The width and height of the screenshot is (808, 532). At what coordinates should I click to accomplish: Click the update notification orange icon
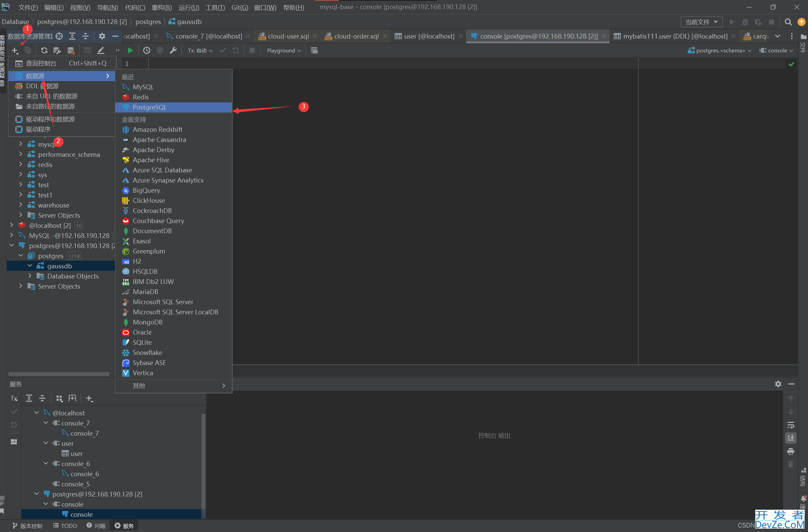pos(801,22)
